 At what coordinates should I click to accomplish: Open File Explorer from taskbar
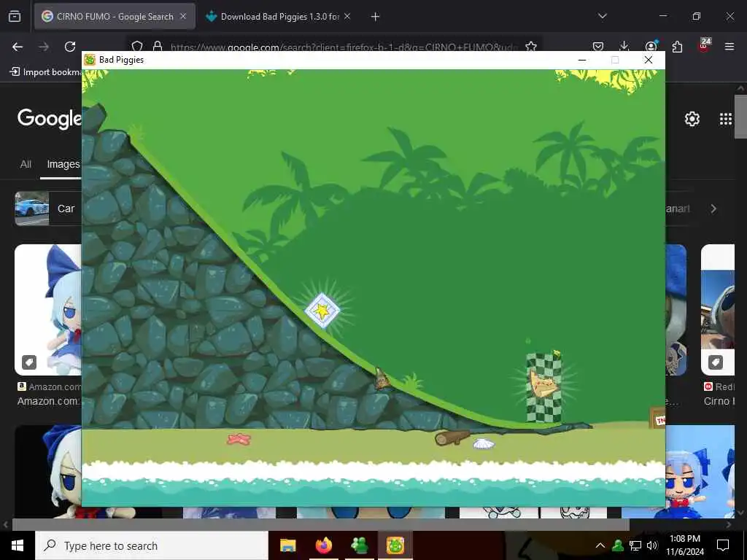(287, 545)
